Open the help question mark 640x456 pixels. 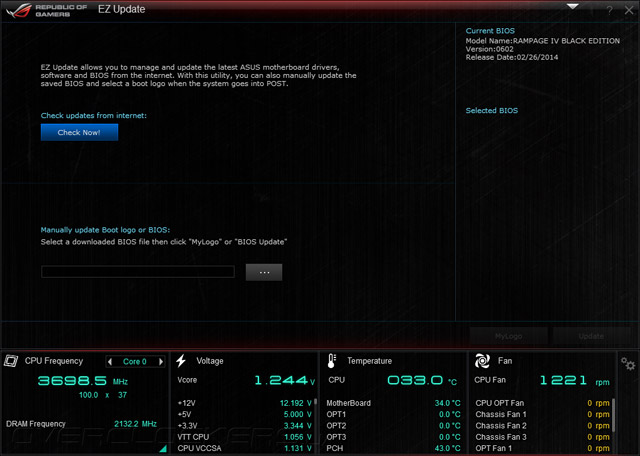pyautogui.click(x=609, y=11)
